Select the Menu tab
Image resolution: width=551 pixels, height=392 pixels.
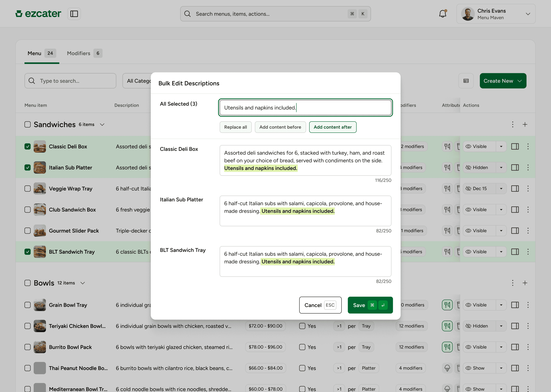[34, 53]
